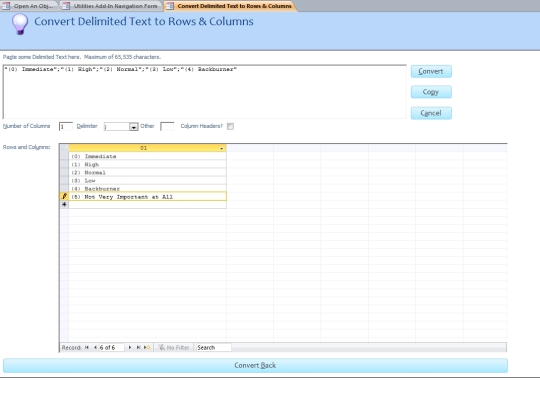Click the record Search box
The height and width of the screenshot is (413, 540).
(x=214, y=348)
